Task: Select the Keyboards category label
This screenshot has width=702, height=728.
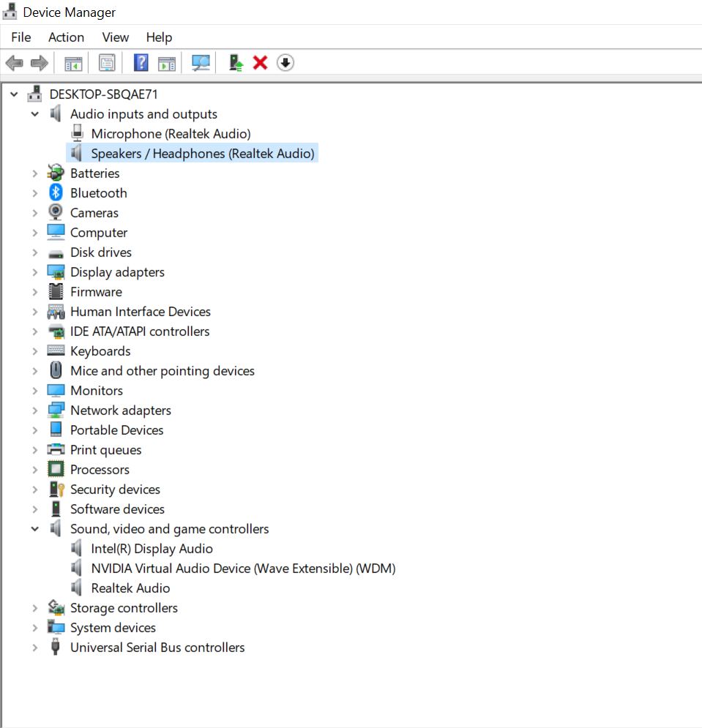Action: pos(100,351)
